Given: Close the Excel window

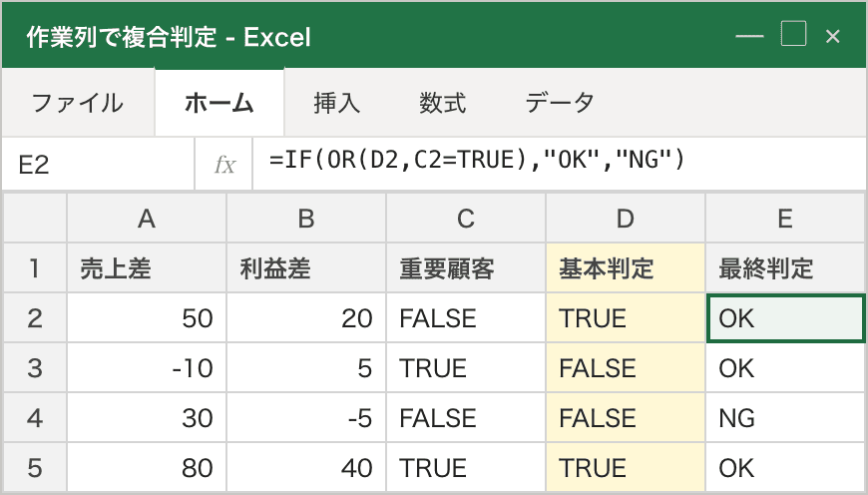Looking at the screenshot, I should (832, 37).
